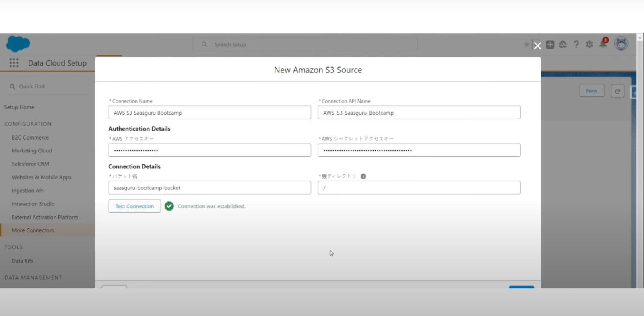Open the Setup gear menu
The height and width of the screenshot is (316, 644).
point(589,45)
